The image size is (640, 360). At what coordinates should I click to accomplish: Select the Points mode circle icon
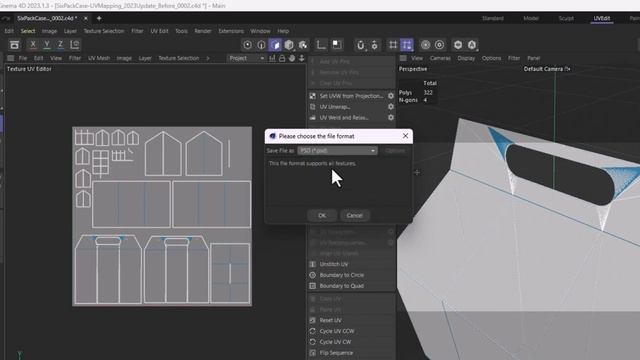247,45
